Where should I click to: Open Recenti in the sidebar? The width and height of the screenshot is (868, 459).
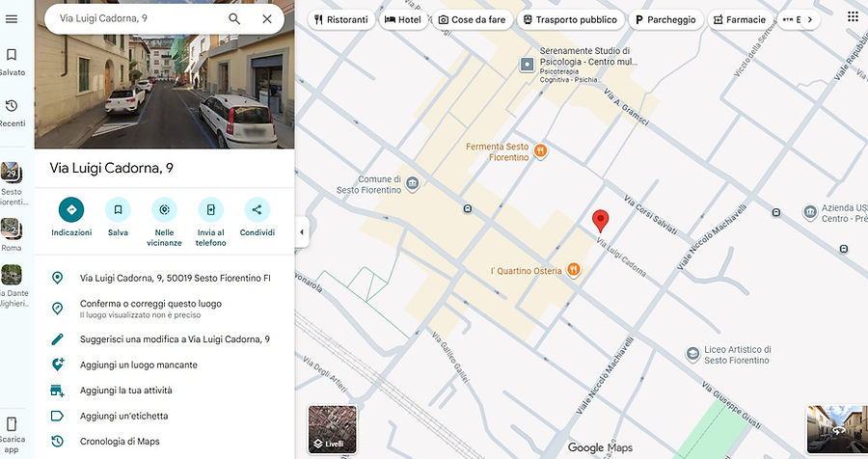[12, 113]
